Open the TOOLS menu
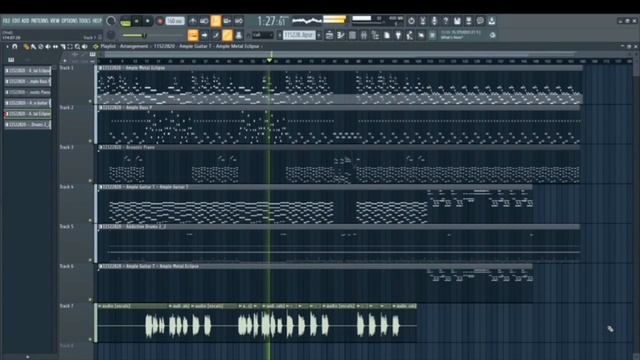 [85, 21]
